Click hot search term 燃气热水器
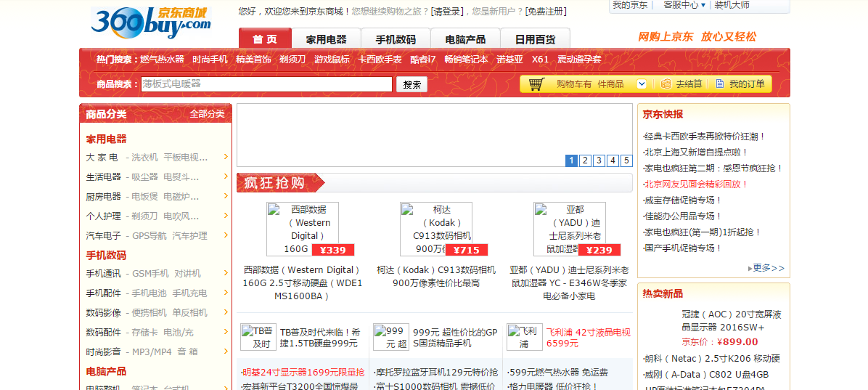Image resolution: width=868 pixels, height=390 pixels. [162, 60]
